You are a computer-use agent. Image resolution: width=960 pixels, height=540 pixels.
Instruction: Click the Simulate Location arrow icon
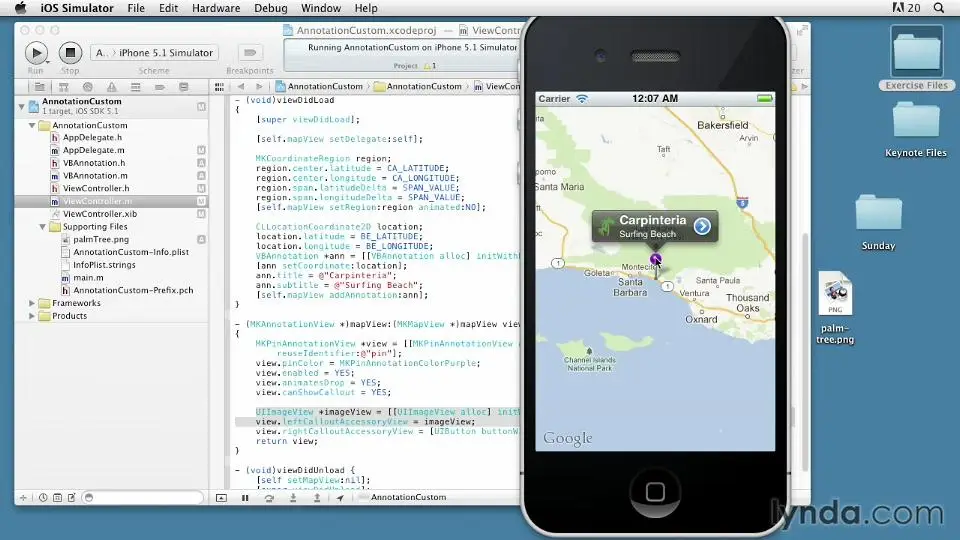[340, 498]
